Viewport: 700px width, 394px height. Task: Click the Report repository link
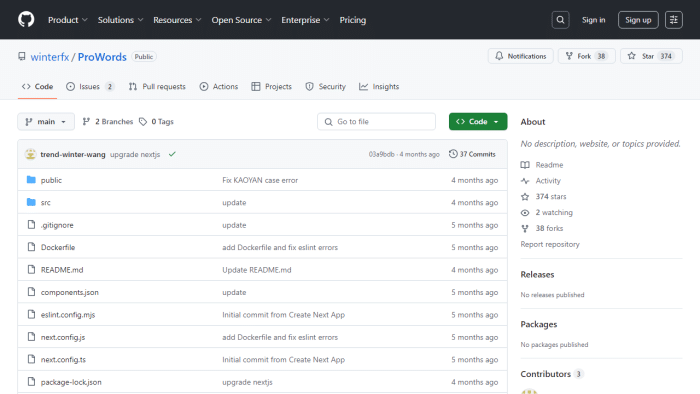click(x=550, y=244)
